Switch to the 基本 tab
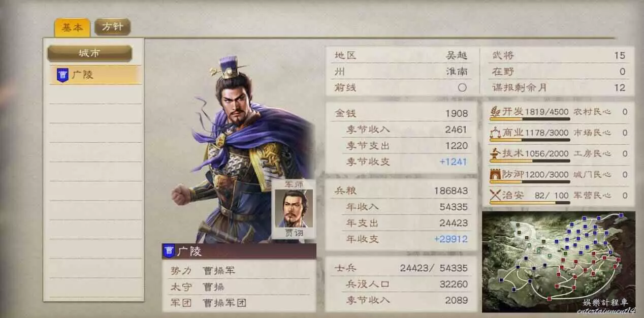 point(73,27)
